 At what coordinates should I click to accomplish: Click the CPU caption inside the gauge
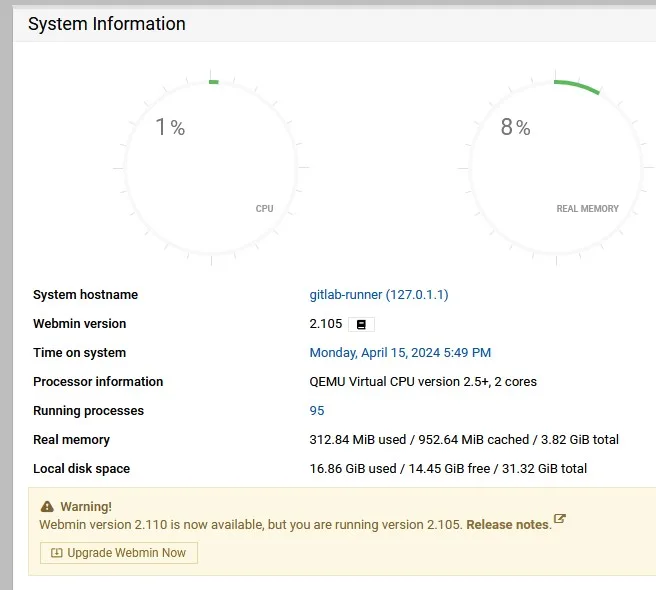264,209
